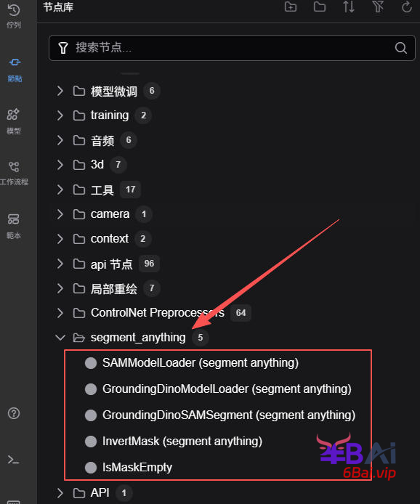Click the new folder icon in header
The height and width of the screenshot is (504, 420).
(291, 7)
